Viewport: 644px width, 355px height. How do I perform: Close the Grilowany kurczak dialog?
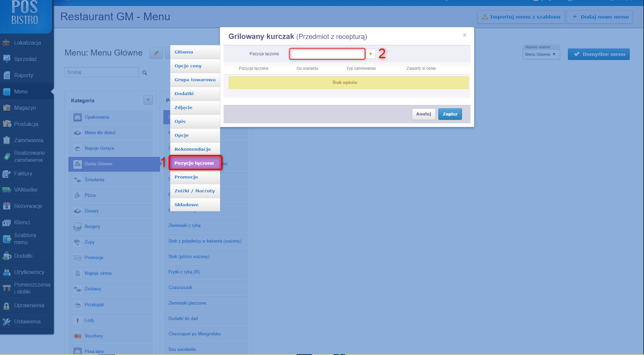[465, 35]
